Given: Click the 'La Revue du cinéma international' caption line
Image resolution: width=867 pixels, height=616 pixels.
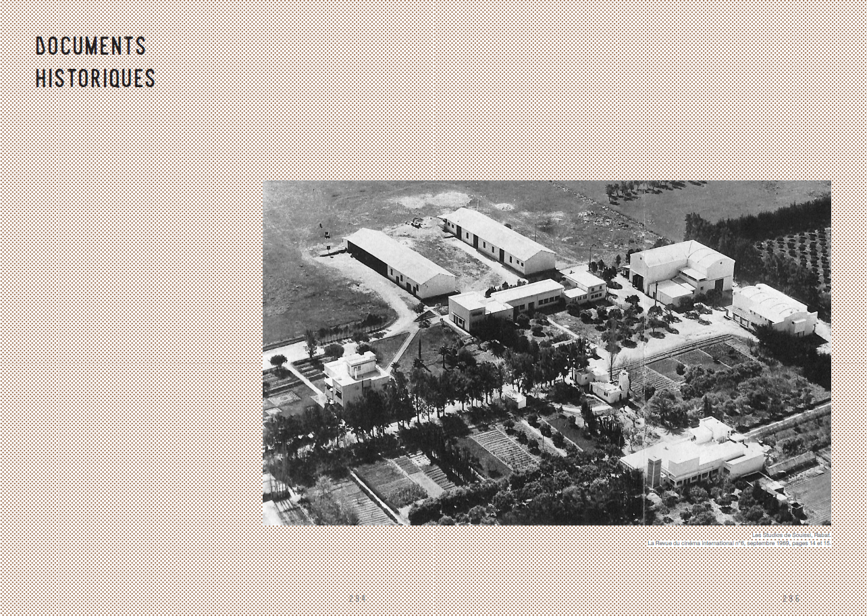Looking at the screenshot, I should (x=739, y=543).
